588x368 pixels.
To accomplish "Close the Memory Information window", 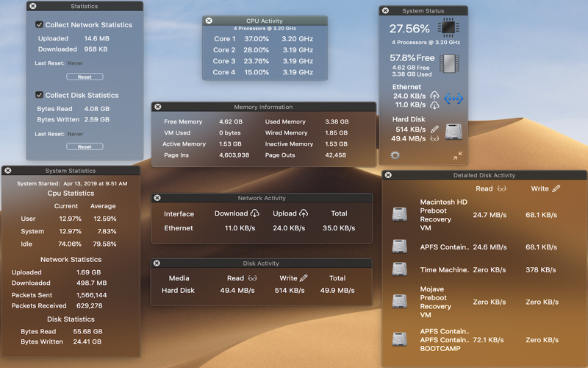I will coord(158,107).
